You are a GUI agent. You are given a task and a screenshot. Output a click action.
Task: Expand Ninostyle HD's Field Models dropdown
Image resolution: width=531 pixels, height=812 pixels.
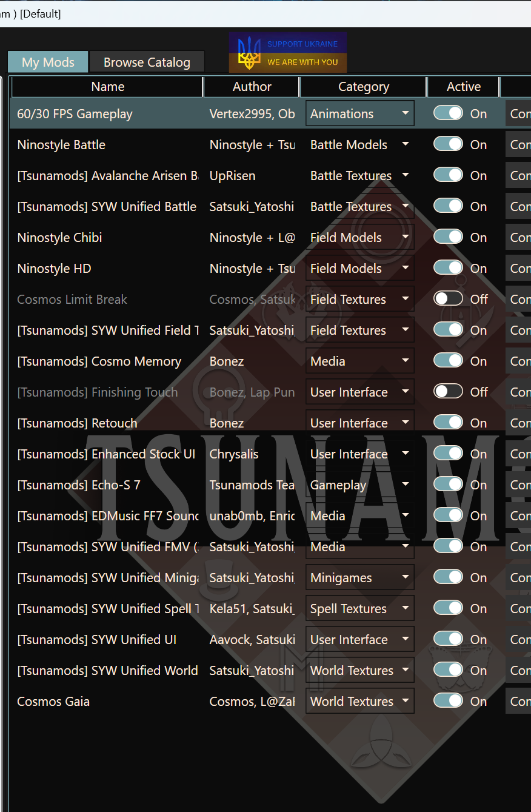tap(360, 268)
